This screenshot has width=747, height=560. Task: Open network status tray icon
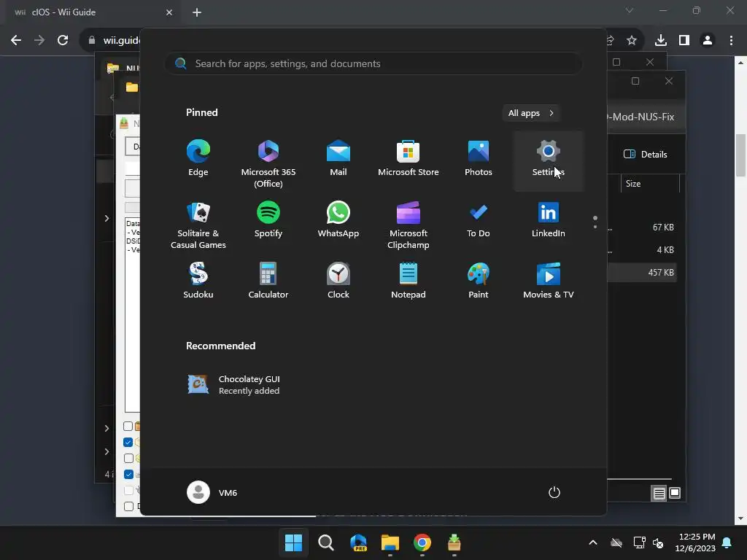[x=639, y=542]
